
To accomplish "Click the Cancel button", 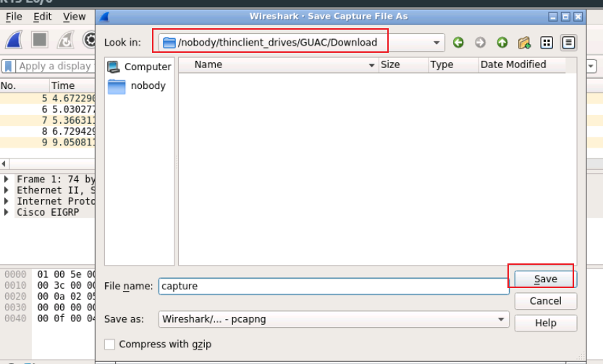I will [x=545, y=301].
